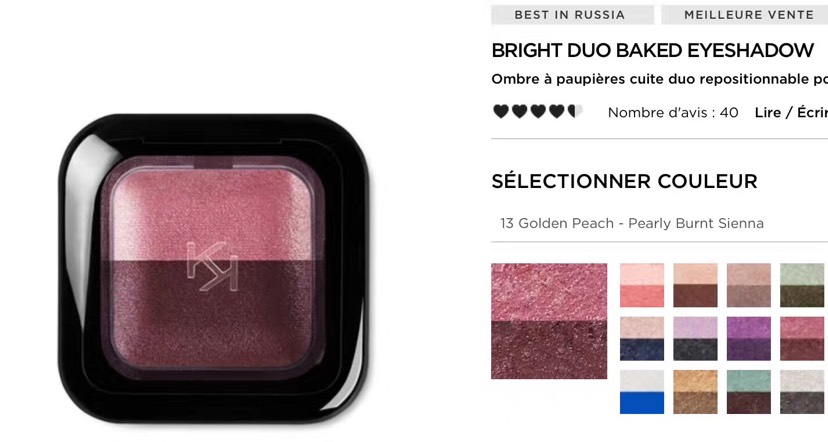Choose the teal and dark plum swatch

[x=748, y=392]
